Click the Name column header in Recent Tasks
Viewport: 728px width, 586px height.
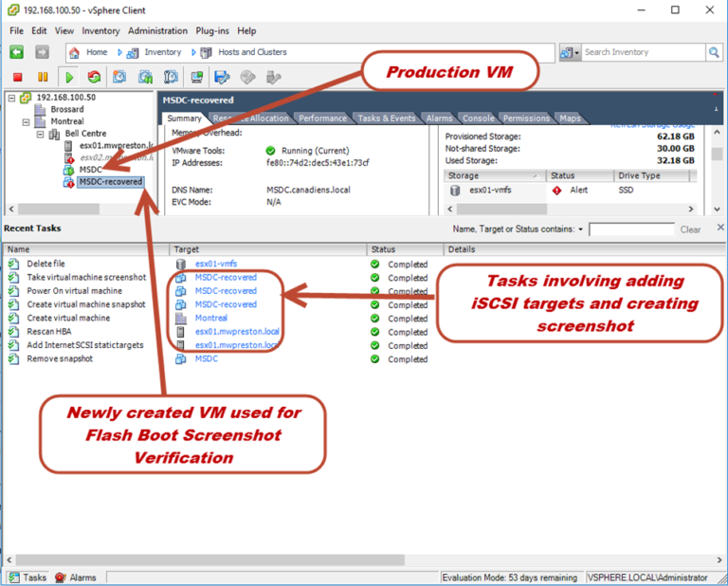point(86,249)
